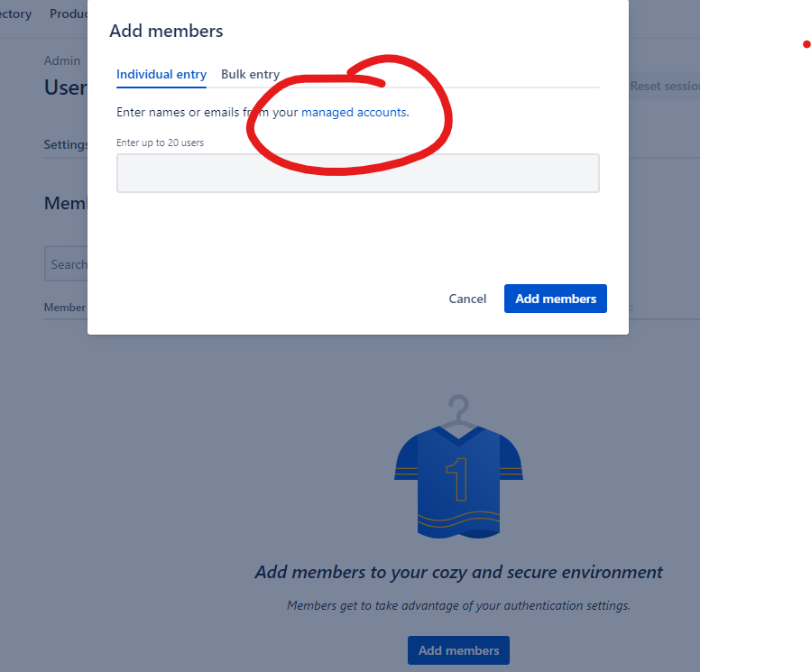Open the Directory item in top navigation
Image resolution: width=811 pixels, height=672 pixels.
coord(15,14)
